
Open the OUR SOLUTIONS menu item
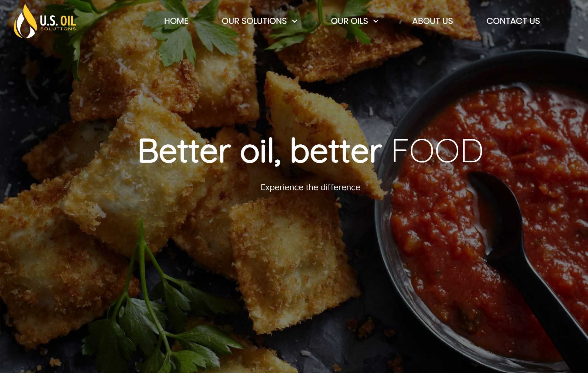[x=254, y=21]
